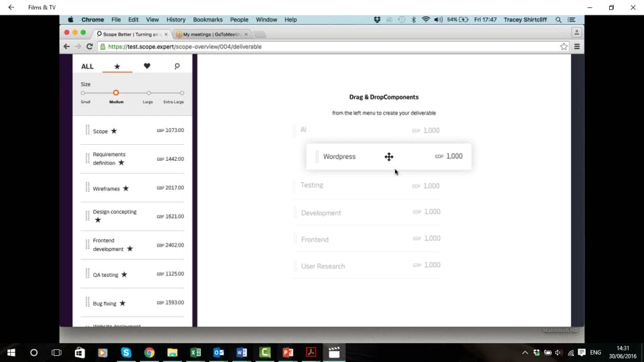The image size is (644, 362).
Task: Open the Chrome hamburger menu
Action: pos(577,47)
